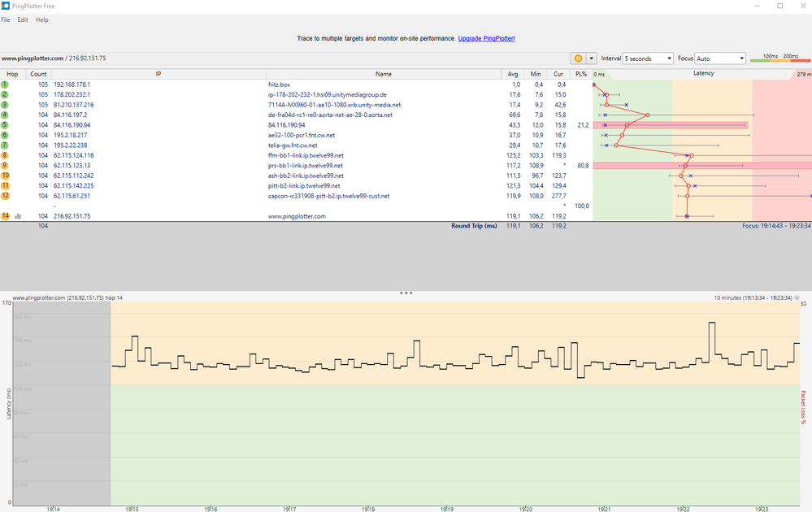This screenshot has height=512, width=812.
Task: Select IP cell 62.115.61.251
Action: [x=72, y=196]
